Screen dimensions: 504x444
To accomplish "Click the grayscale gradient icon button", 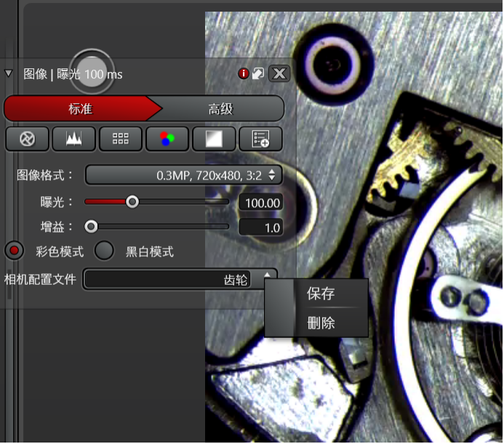I will coord(214,139).
